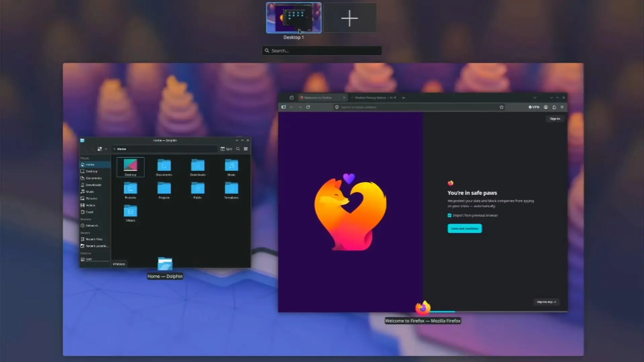Expand Firefox list all tabs chevron
644x362 pixels.
point(535,98)
